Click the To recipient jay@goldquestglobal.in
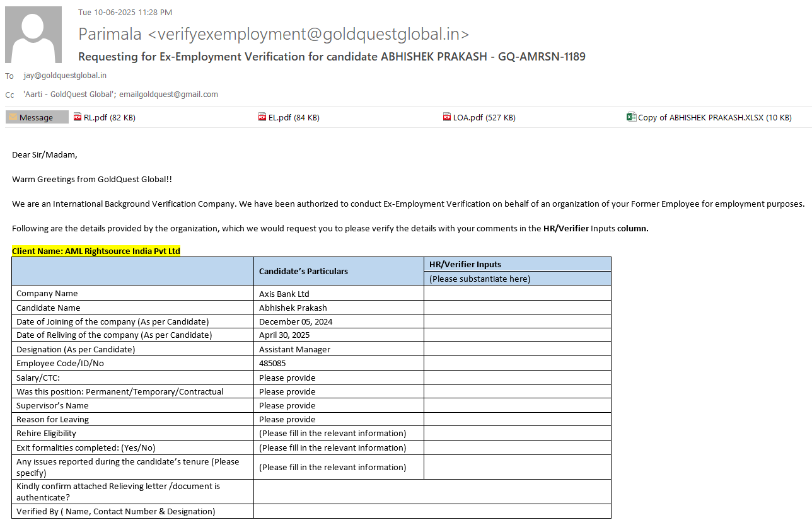The image size is (812, 525). 65,76
